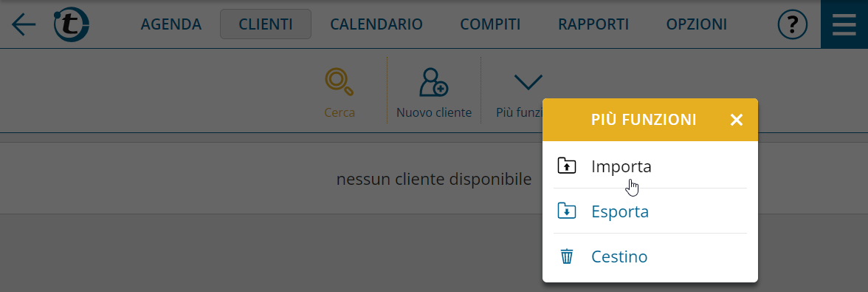Image resolution: width=868 pixels, height=292 pixels.
Task: Open the COMPITI tab
Action: (490, 24)
